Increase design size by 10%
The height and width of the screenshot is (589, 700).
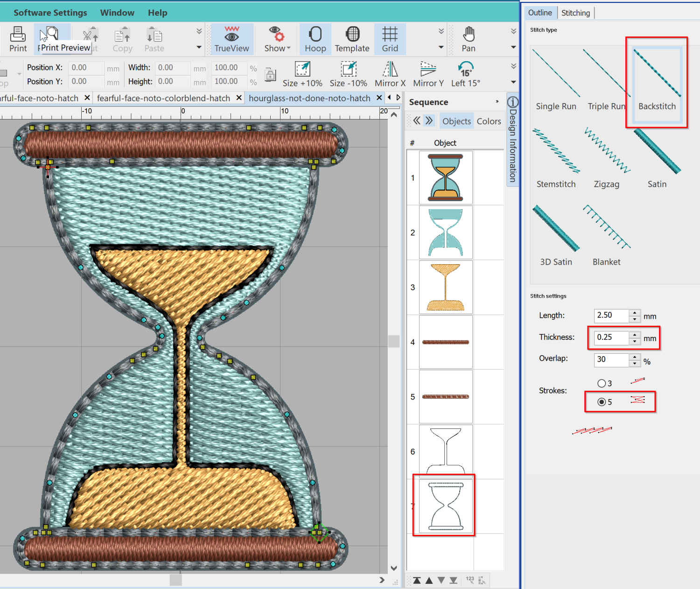pyautogui.click(x=303, y=74)
